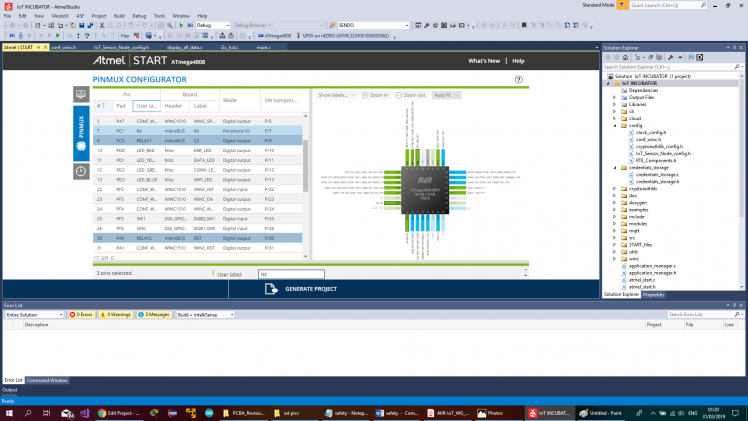Click the help question mark icon
The width and height of the screenshot is (748, 421).
pos(519,79)
